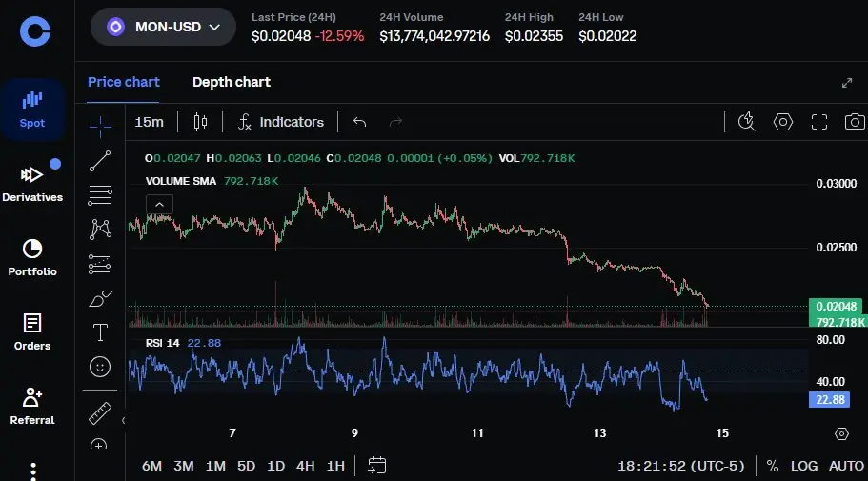Open the timezone menu at 18:21:52 (UTC-5)
Image resolution: width=868 pixels, height=481 pixels.
(681, 466)
